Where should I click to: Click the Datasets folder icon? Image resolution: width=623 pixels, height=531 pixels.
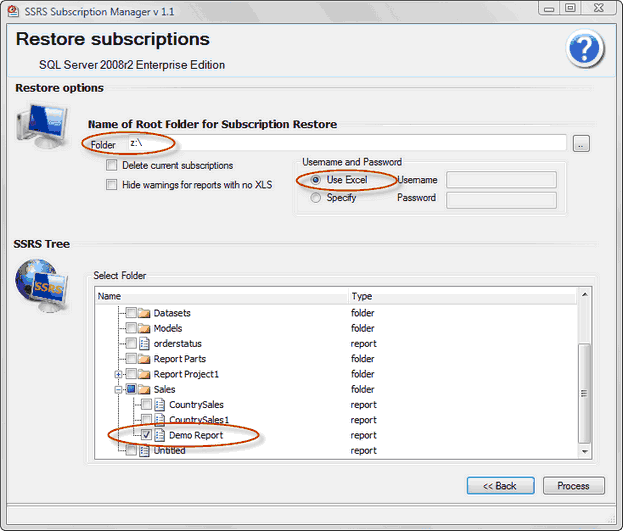point(144,313)
